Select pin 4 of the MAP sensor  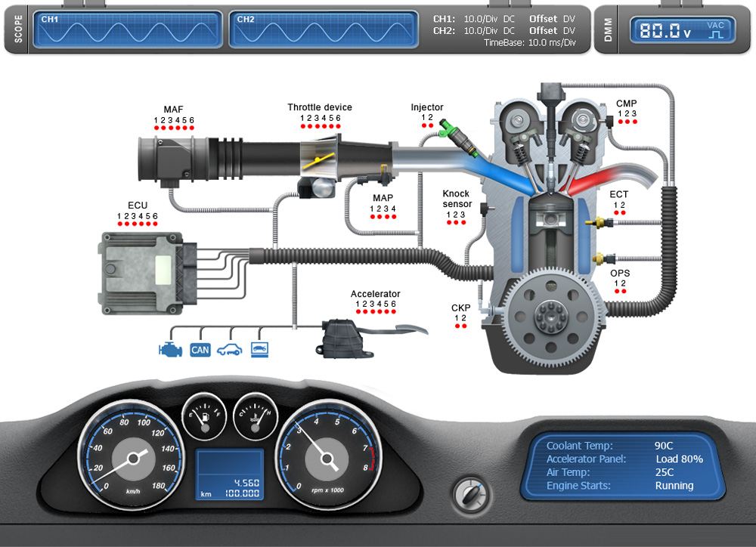pos(394,217)
